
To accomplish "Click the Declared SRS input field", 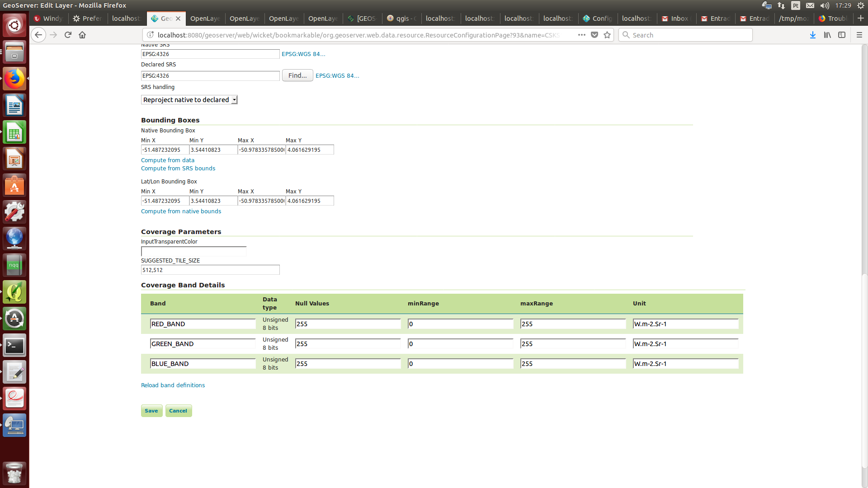I will click(210, 76).
